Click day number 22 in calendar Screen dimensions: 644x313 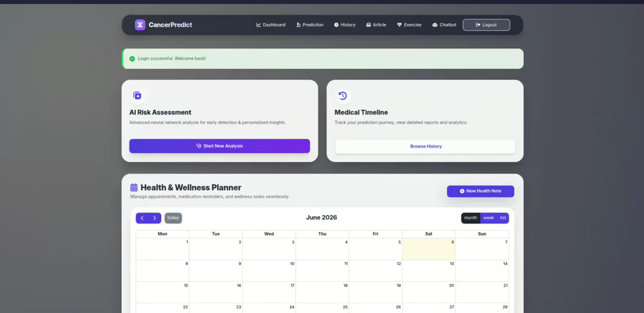[185, 307]
